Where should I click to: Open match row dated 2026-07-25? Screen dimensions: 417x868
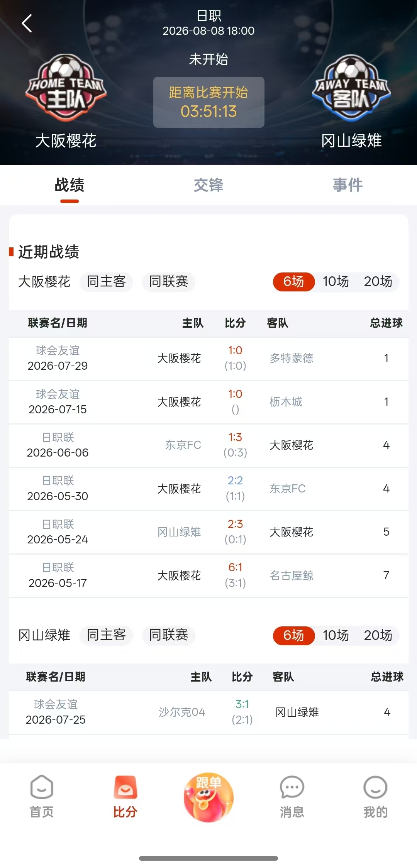click(x=208, y=712)
